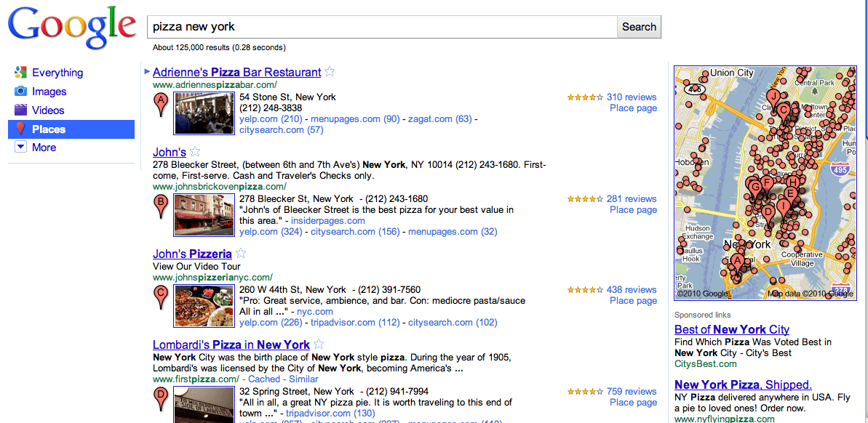Open Cached link for Lombardi's result
868x423 pixels.
(x=264, y=379)
